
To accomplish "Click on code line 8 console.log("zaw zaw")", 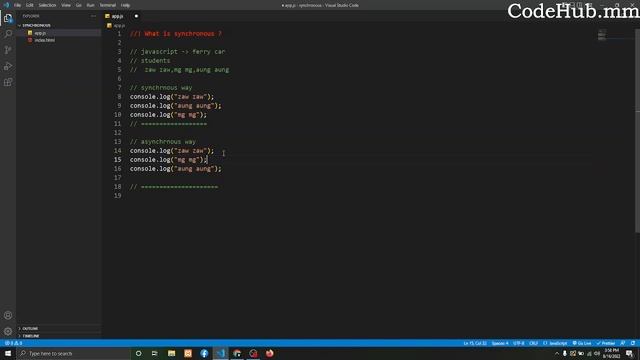I will 172,97.
